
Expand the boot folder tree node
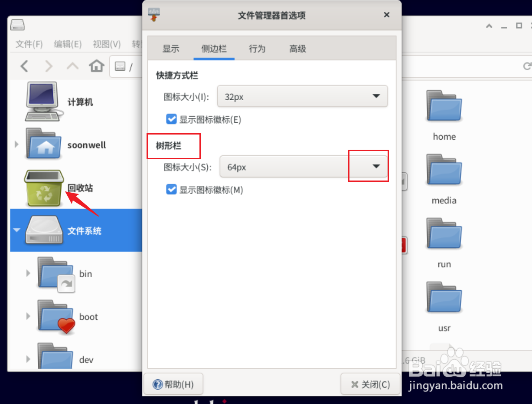pos(29,316)
